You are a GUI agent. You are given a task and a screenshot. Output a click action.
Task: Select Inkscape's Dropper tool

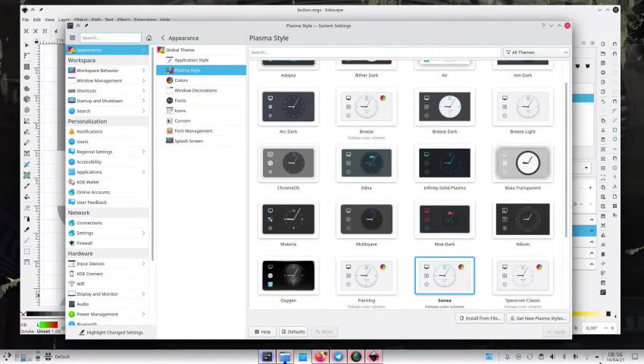[27, 186]
